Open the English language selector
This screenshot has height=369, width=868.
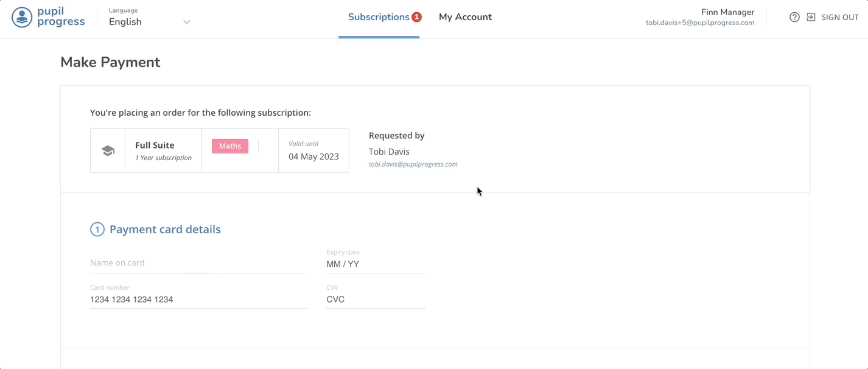(x=125, y=22)
